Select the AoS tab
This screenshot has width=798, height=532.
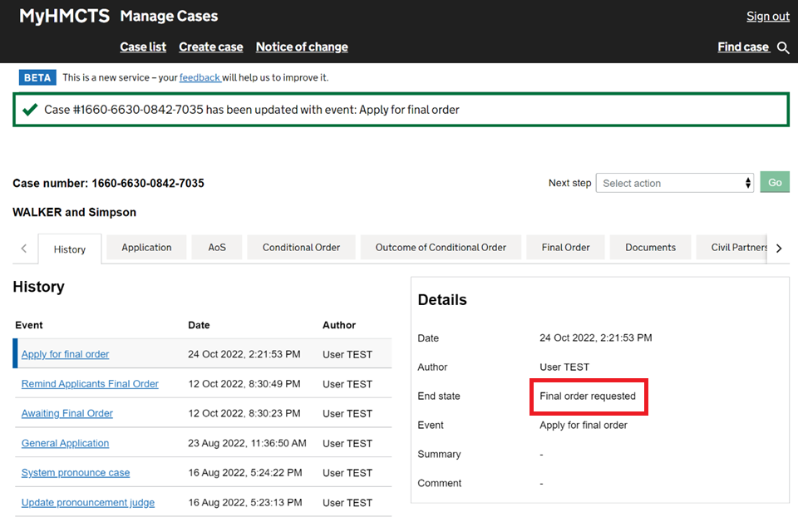[217, 248]
